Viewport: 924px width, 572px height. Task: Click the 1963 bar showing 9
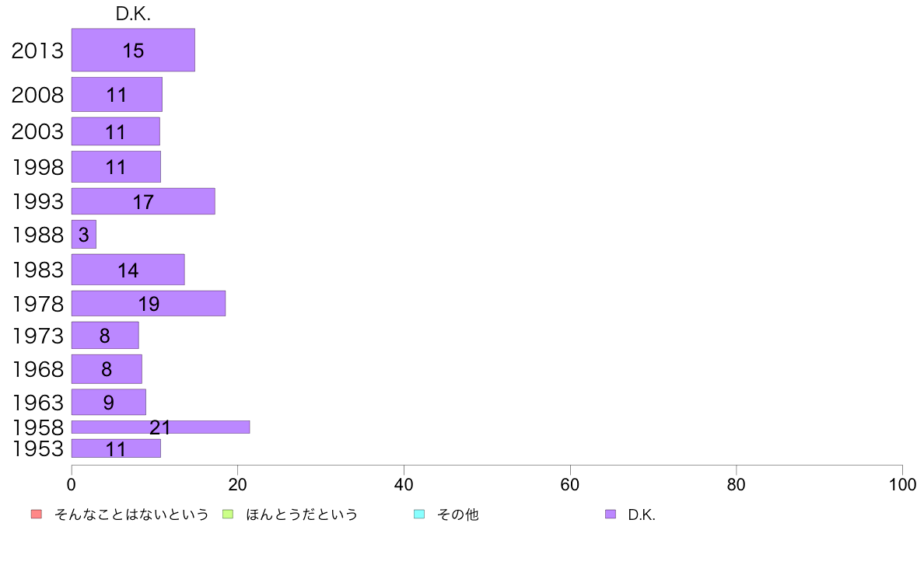pos(108,403)
